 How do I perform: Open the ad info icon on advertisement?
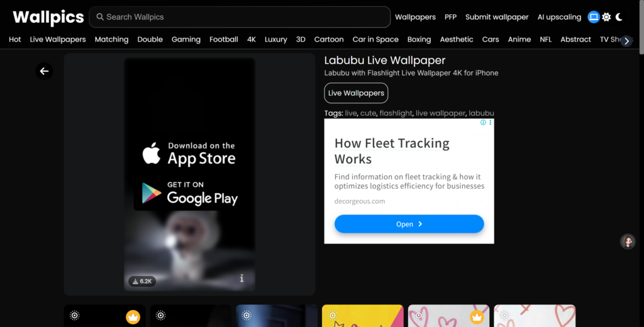click(483, 123)
